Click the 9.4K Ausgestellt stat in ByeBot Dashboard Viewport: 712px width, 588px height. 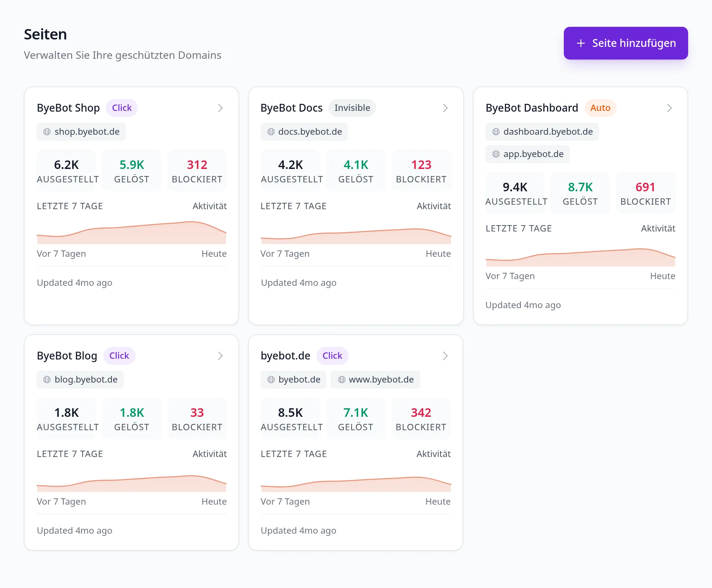tap(515, 193)
